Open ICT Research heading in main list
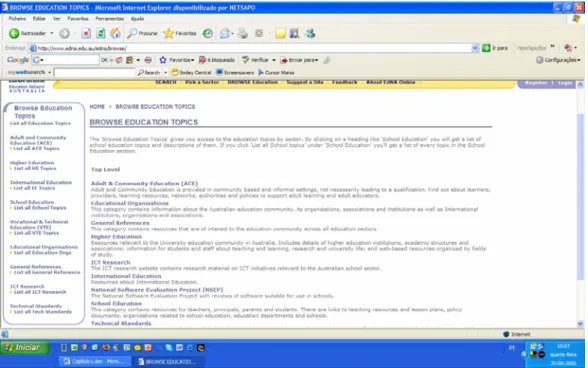The image size is (588, 368). [x=111, y=262]
